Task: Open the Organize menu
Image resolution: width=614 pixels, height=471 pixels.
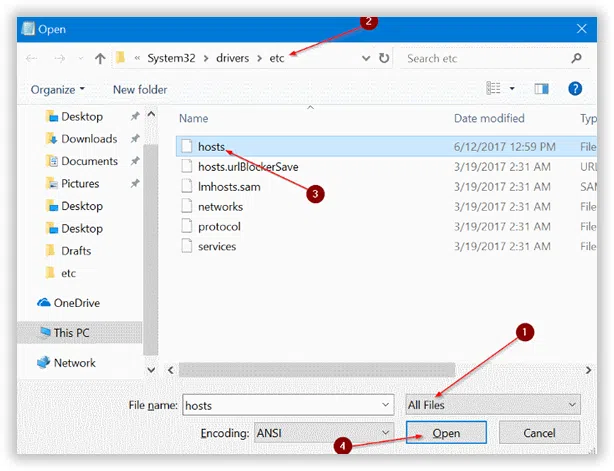Action: click(x=58, y=90)
